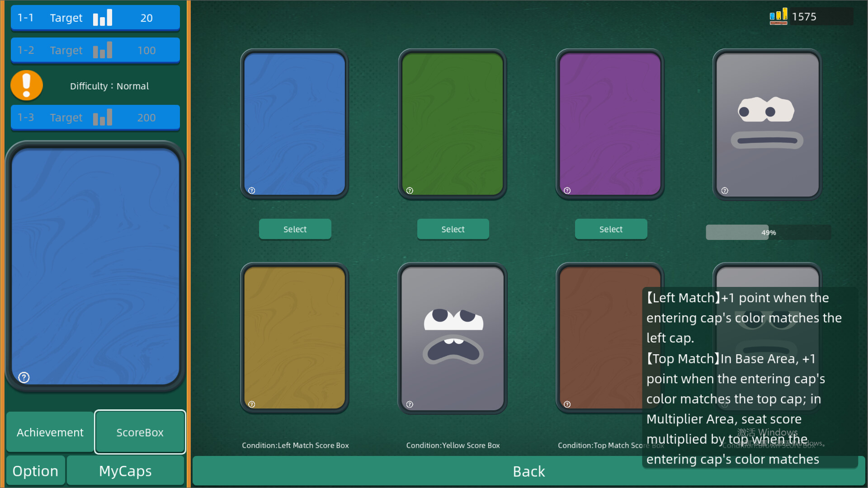This screenshot has height=488, width=868.
Task: Click the help icon on the green ScoreBox card
Action: tap(410, 190)
